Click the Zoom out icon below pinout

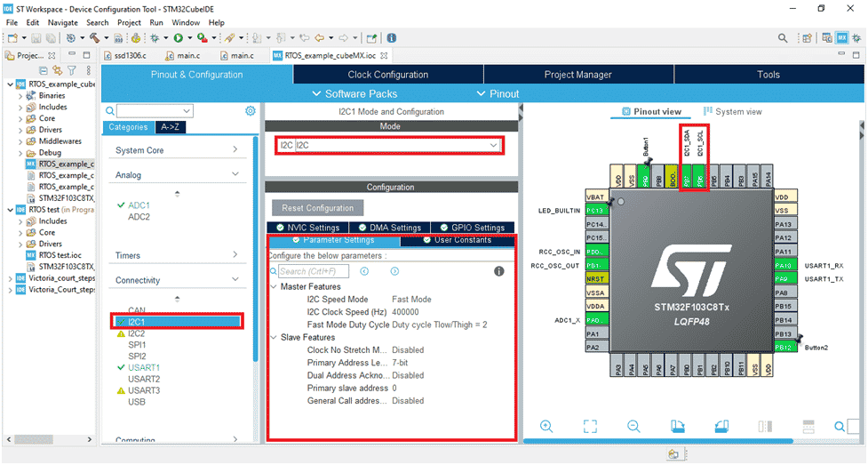point(633,426)
